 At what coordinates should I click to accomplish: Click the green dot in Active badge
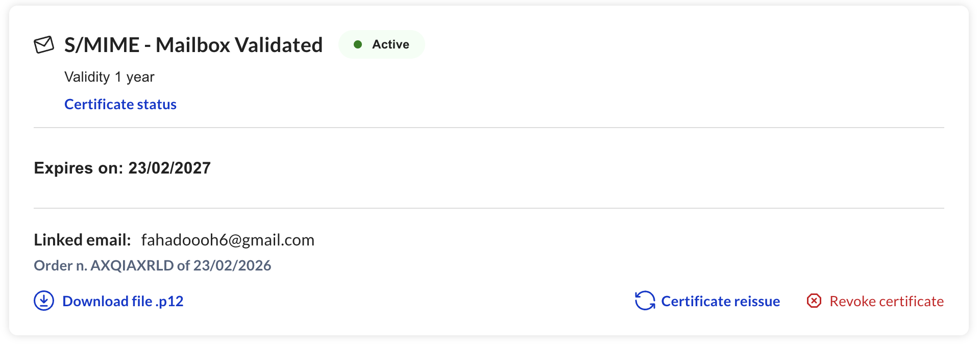coord(358,45)
